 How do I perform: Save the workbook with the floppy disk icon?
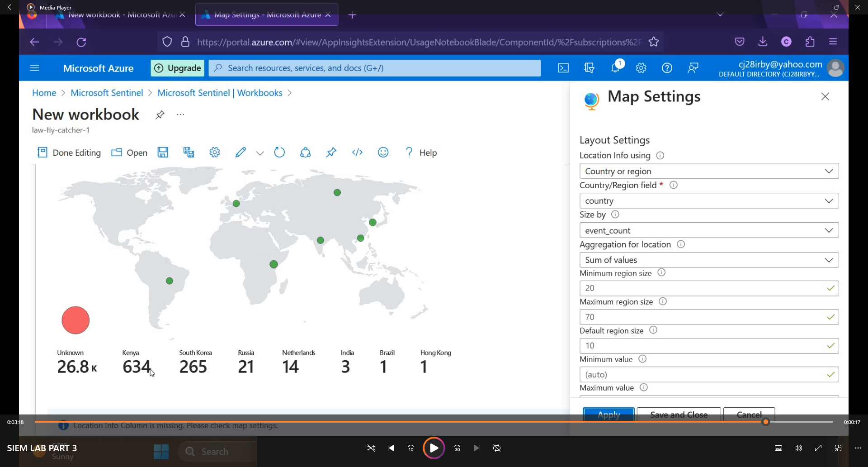pos(163,152)
